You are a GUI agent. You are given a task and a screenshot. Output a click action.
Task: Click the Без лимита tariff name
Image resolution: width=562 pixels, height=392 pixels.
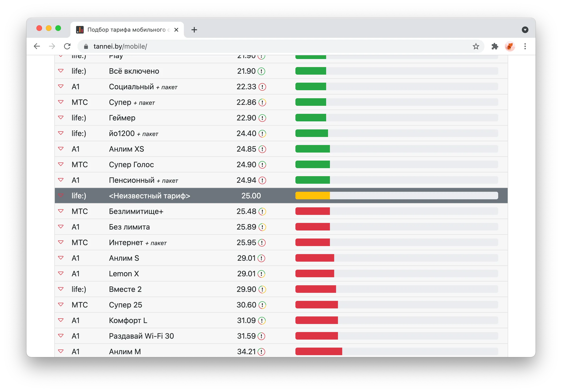coord(129,227)
